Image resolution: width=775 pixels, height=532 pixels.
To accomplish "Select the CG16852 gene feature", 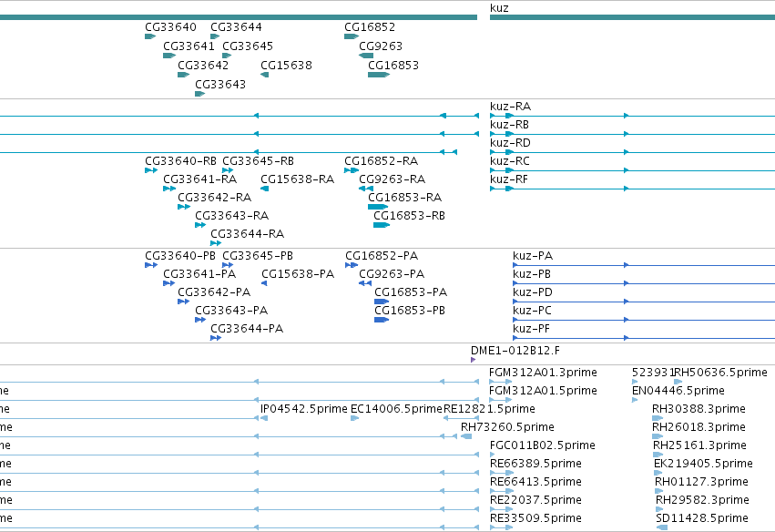I will pos(352,36).
